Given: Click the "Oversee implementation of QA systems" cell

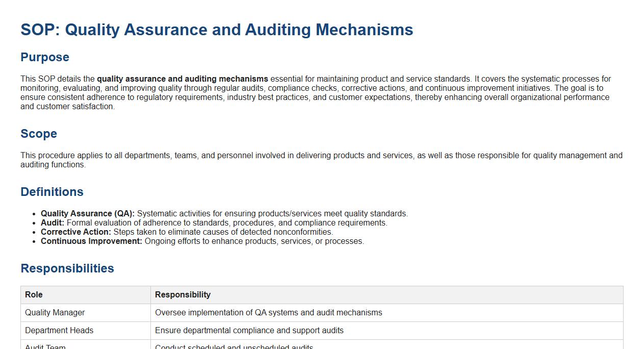Looking at the screenshot, I should (268, 313).
